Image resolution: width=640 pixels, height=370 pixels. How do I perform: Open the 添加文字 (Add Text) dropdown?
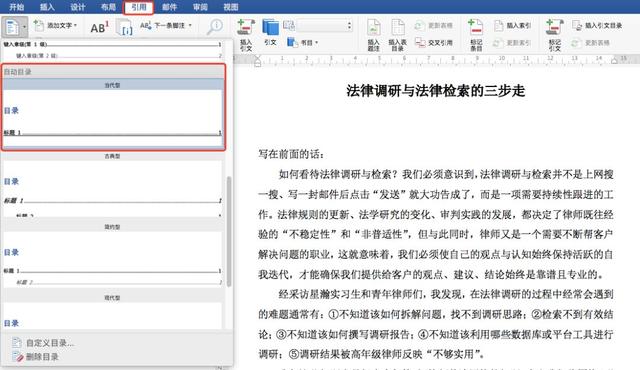tap(55, 25)
